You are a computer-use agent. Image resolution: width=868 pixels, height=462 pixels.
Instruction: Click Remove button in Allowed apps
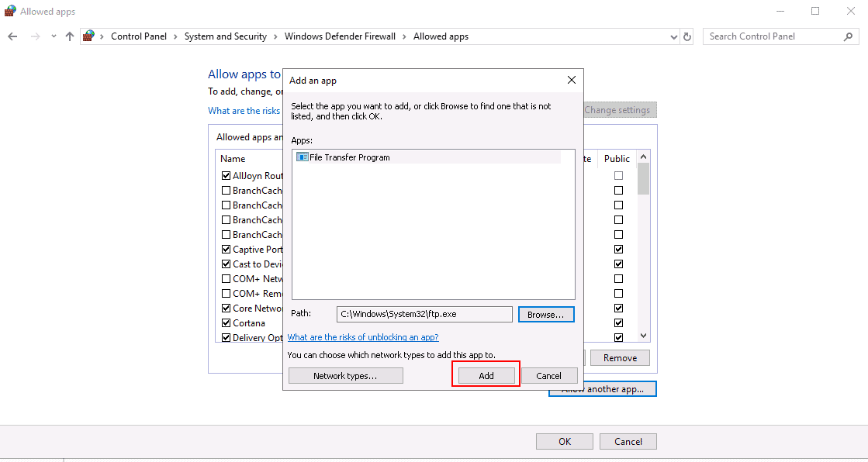(x=620, y=358)
